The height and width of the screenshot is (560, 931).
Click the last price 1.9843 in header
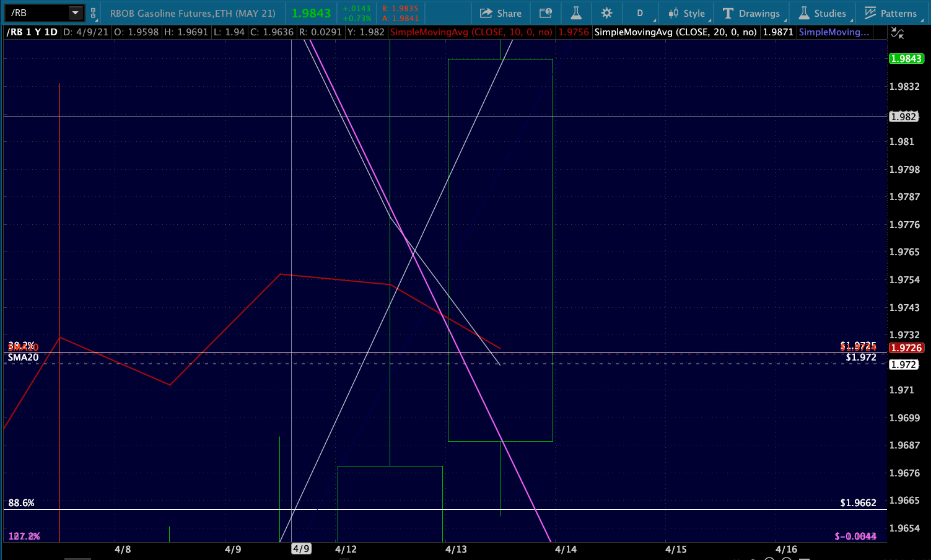312,13
